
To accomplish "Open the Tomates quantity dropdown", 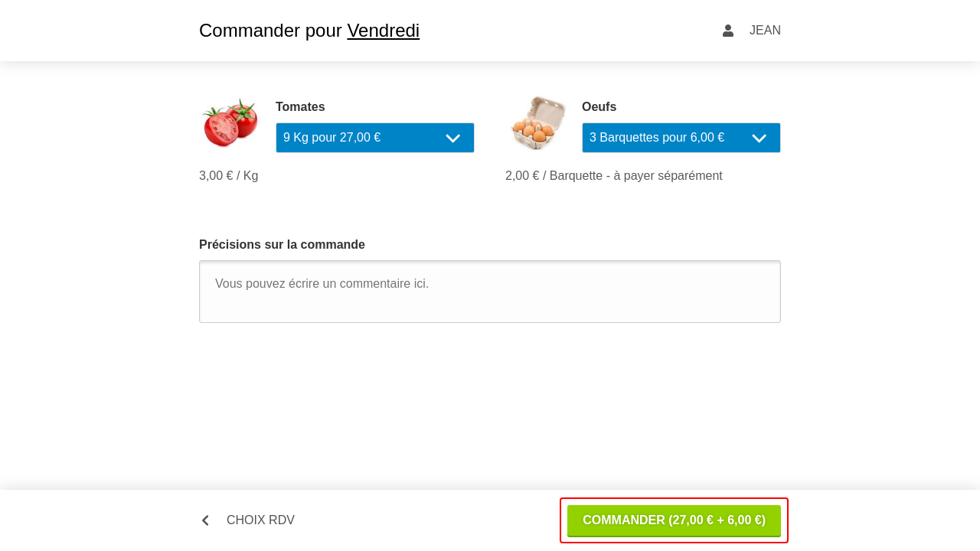I will click(375, 138).
